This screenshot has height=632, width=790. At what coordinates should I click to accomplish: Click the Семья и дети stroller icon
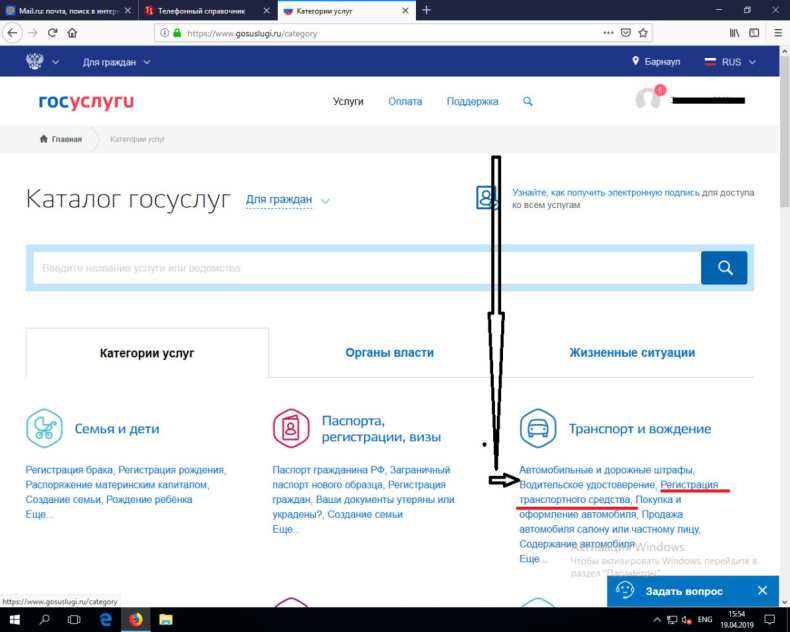[x=44, y=429]
